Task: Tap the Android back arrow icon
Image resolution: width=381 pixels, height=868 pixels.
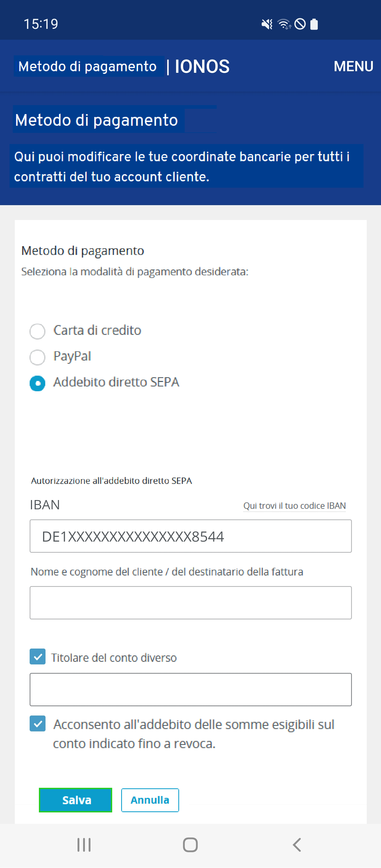Action: click(297, 845)
